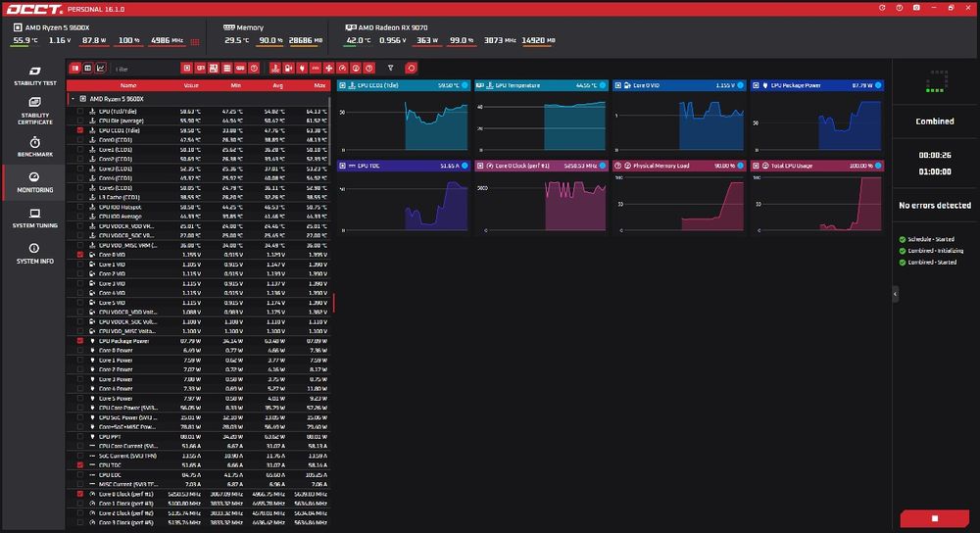The width and height of the screenshot is (980, 533).
Task: Filter sensors by clock frequency type
Action: tap(342, 69)
